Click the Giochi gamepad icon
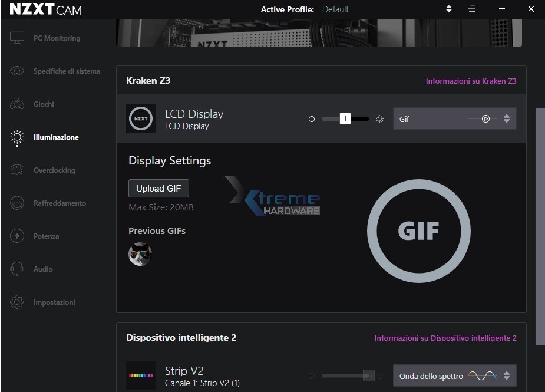Screen dimensions: 545x392 [17, 104]
